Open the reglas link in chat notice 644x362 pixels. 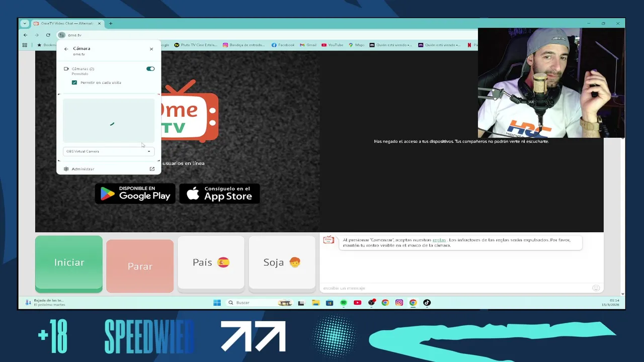tap(439, 240)
